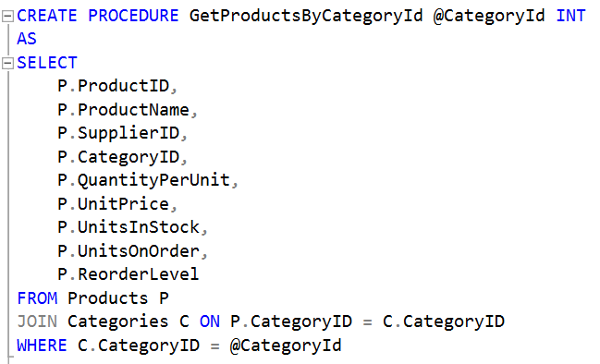Screen dimensions: 600x364
Task: Click the P.QuantityPerUnit column line
Action: tap(148, 180)
